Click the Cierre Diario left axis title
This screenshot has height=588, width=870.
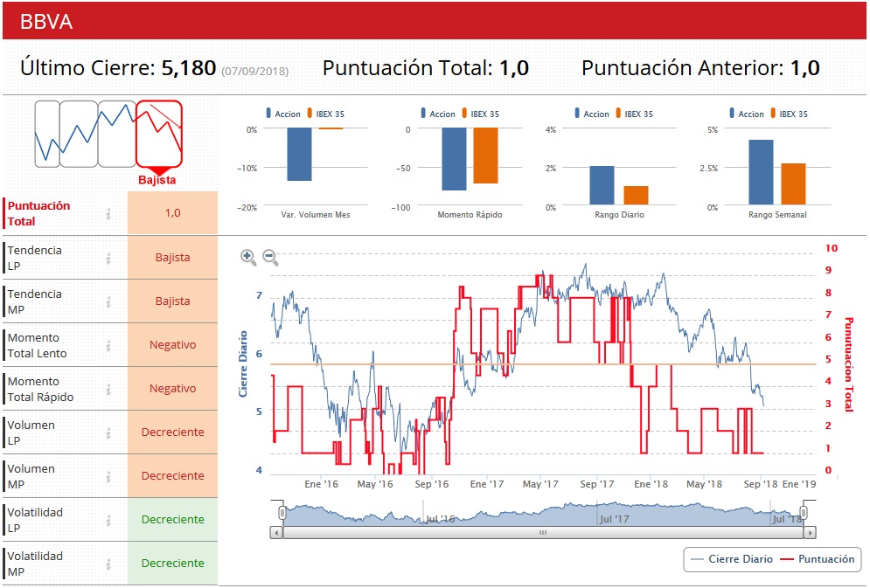243,364
